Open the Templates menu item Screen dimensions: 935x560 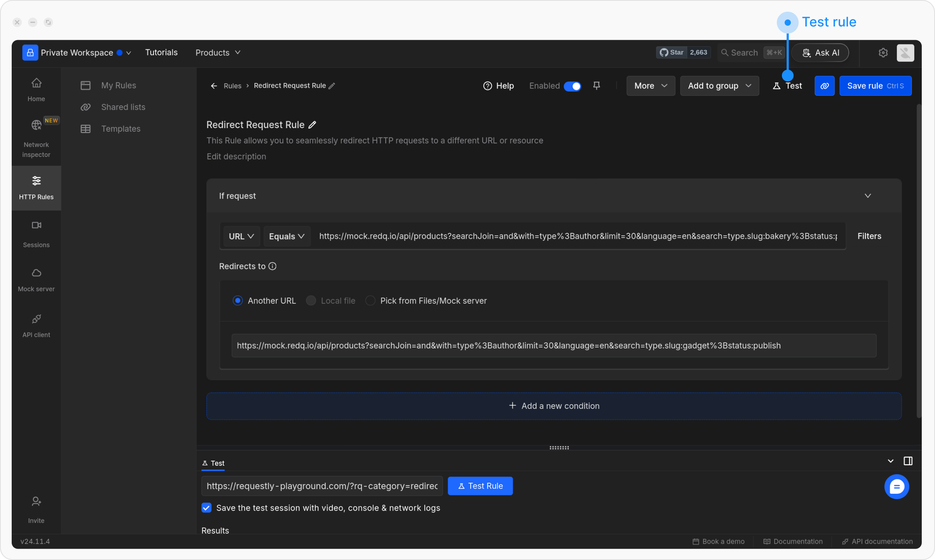click(120, 129)
